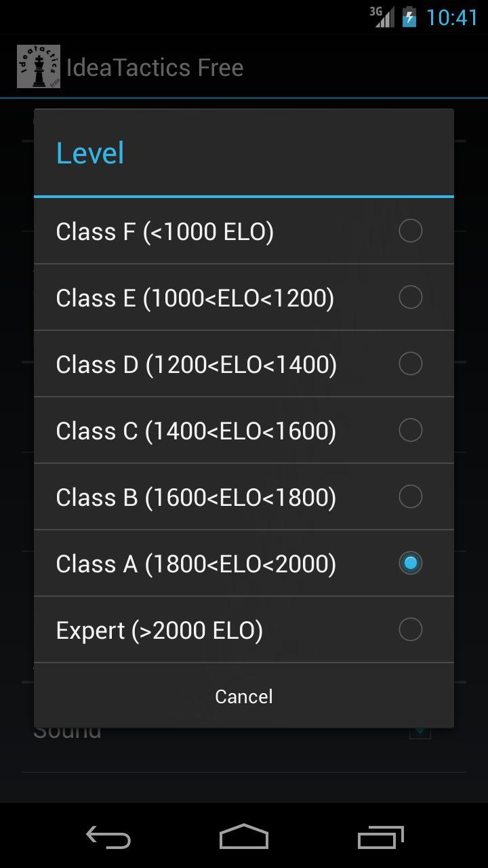Screen dimensions: 488x868
Task: Click the selected Class A radio button
Action: 410,563
